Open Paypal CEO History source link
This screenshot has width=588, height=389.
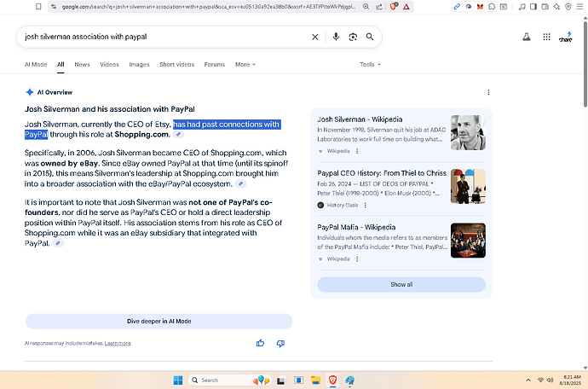coord(382,173)
